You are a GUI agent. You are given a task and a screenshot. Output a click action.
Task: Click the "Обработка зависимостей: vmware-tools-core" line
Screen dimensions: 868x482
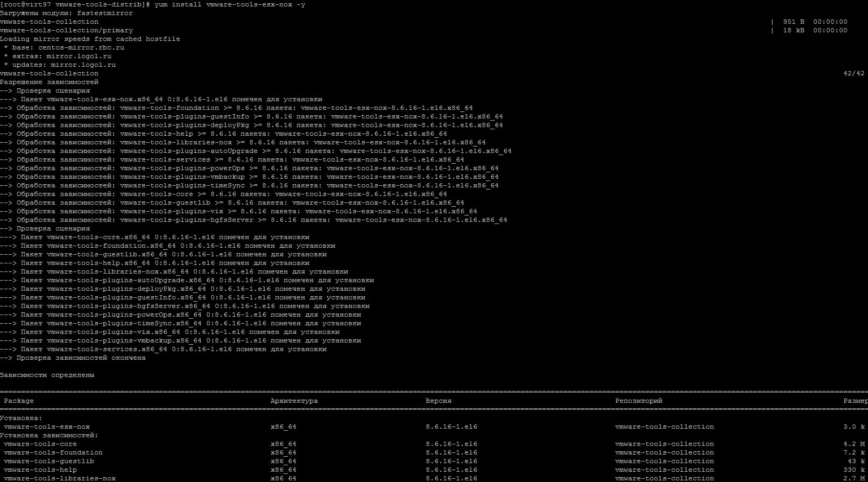[x=223, y=194]
